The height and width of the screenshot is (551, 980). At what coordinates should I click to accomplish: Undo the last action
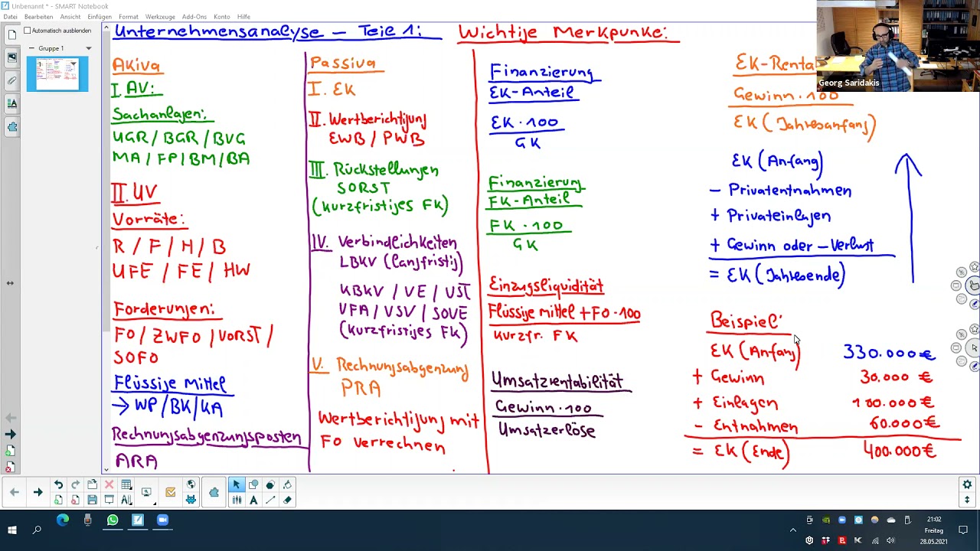point(58,484)
